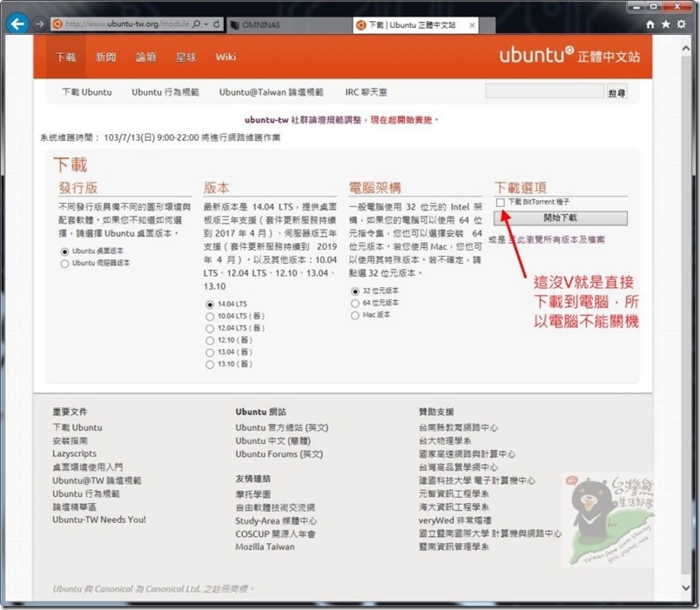Click the search magnifier in address bar
The image size is (700, 610).
[197, 24]
